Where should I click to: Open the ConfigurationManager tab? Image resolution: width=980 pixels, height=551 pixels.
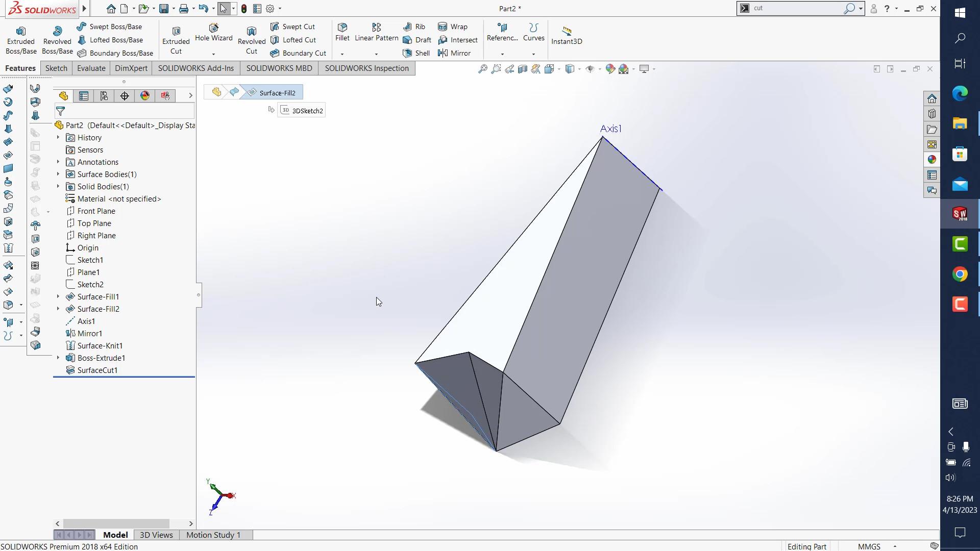[x=104, y=96]
